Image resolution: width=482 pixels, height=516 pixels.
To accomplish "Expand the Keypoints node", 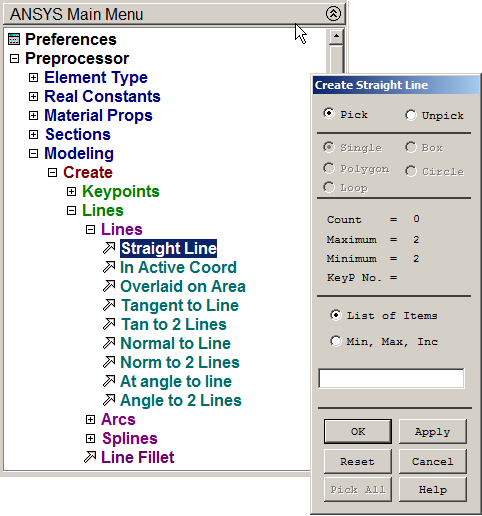I will point(71,192).
